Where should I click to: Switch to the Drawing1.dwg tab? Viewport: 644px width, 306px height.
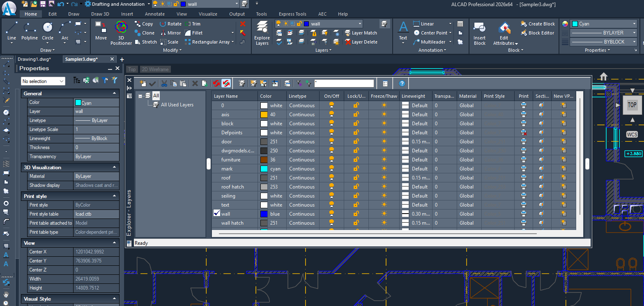(x=34, y=59)
